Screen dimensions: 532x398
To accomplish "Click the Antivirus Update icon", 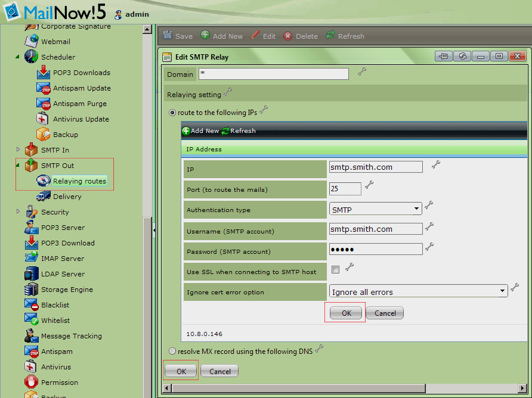I will click(x=42, y=119).
